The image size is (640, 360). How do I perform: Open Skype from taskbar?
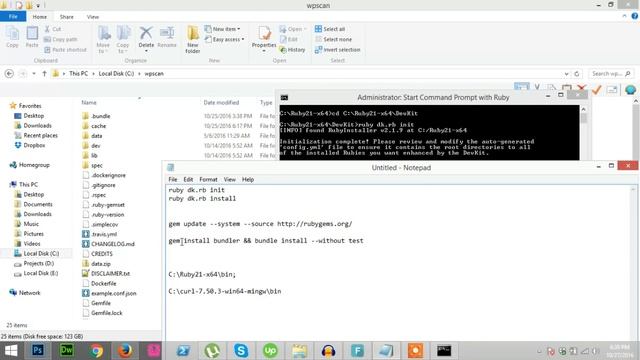[x=241, y=351]
